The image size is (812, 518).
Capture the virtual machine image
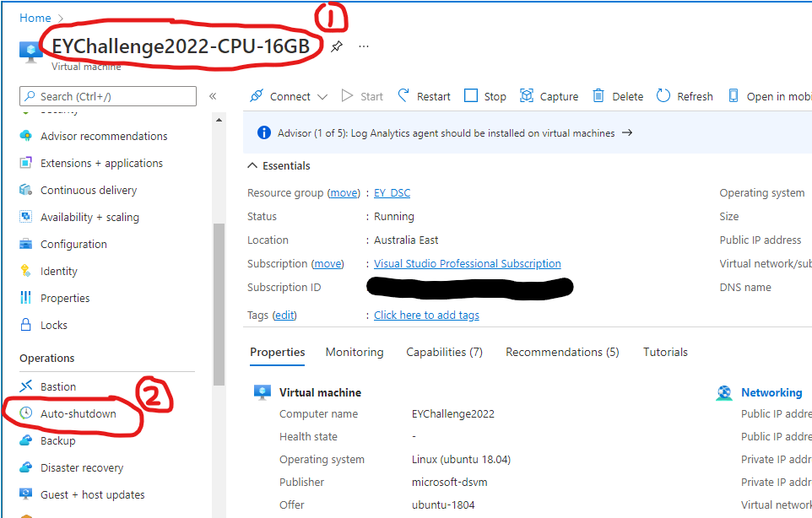pos(549,96)
